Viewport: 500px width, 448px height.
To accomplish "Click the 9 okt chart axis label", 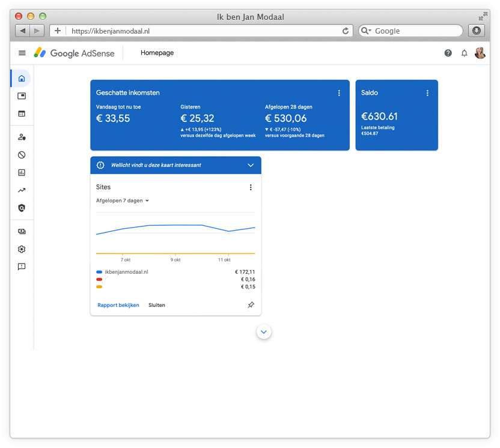I will [175, 259].
